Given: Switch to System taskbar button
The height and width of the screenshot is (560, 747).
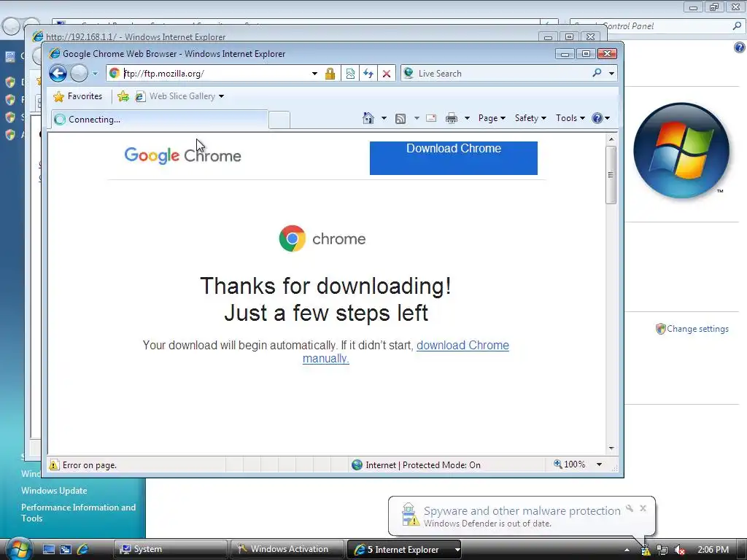Looking at the screenshot, I should (x=169, y=549).
